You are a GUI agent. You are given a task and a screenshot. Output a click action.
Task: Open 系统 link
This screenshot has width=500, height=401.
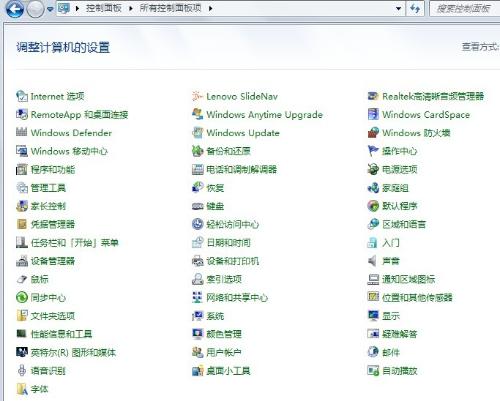[x=215, y=316]
